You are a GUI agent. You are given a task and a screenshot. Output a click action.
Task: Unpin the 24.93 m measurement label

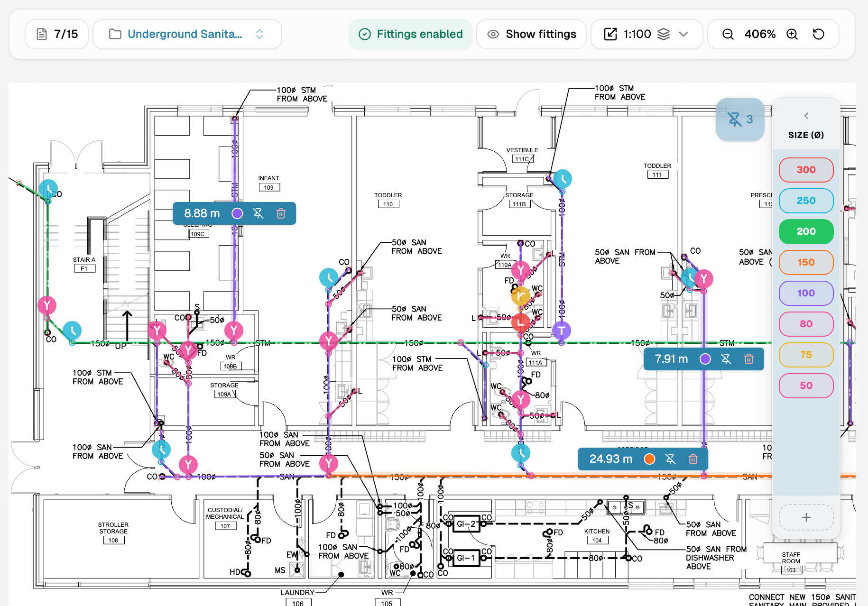[671, 459]
